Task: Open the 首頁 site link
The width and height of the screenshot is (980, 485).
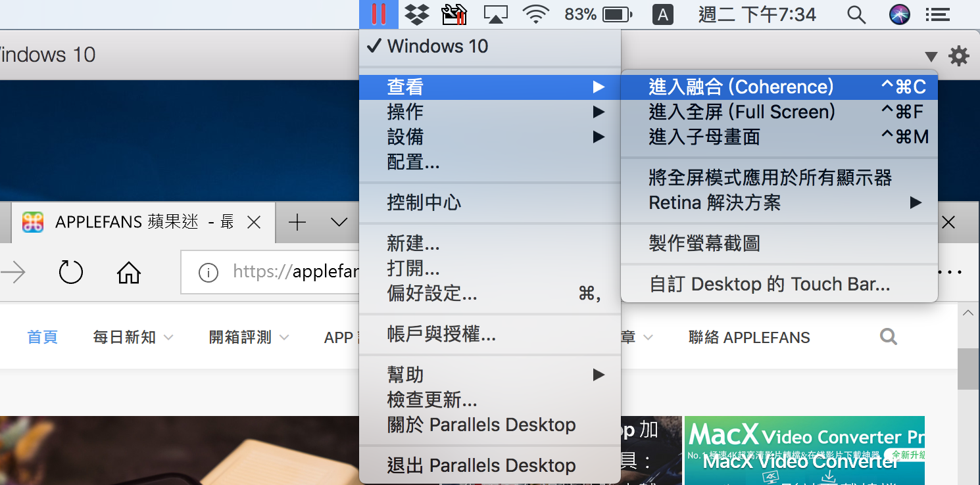Action: (x=43, y=337)
